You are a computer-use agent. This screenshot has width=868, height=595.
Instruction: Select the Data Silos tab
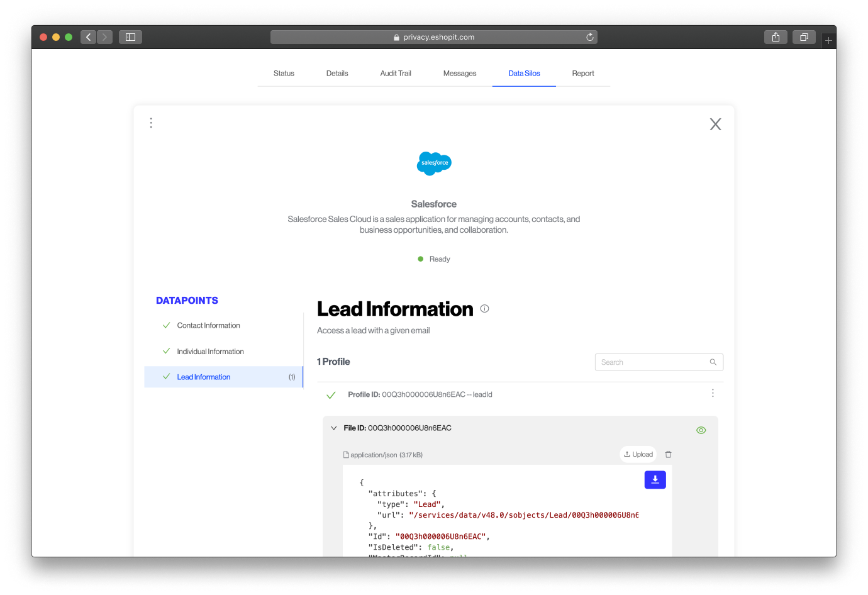point(524,74)
